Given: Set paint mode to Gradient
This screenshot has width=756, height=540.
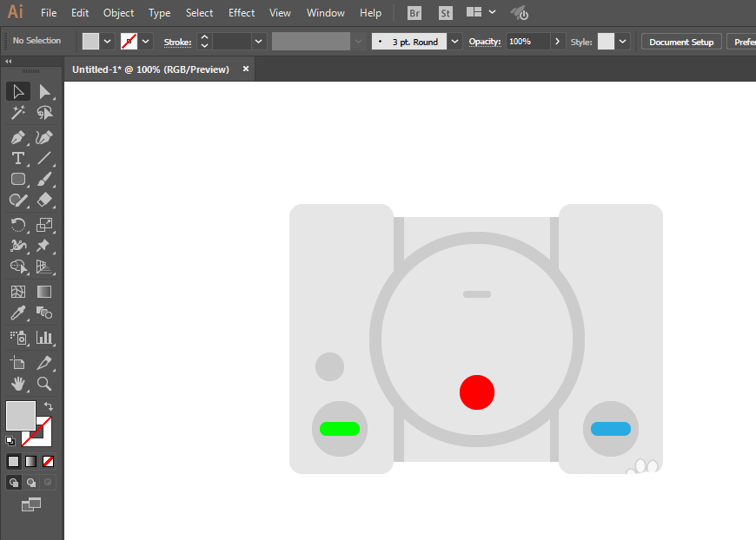Looking at the screenshot, I should pyautogui.click(x=31, y=462).
